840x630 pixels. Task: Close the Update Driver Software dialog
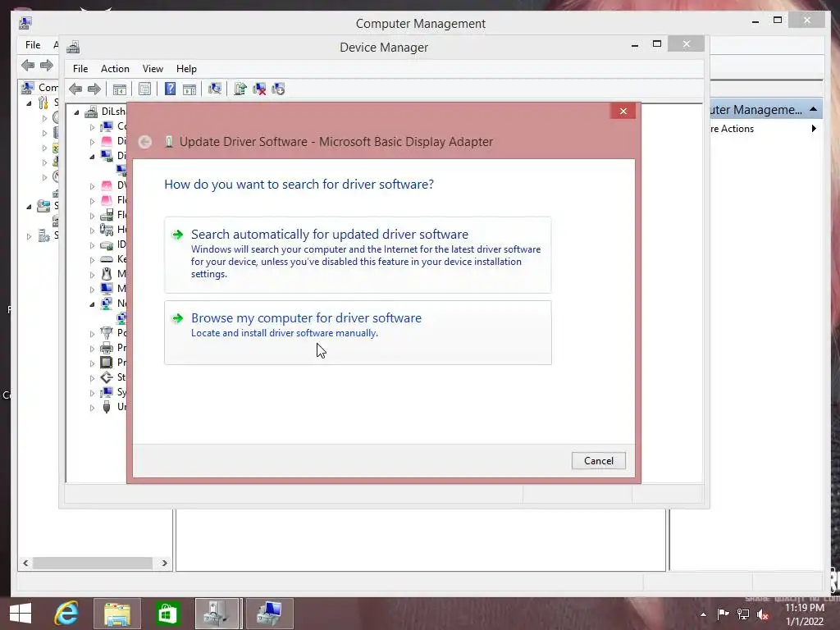pos(623,111)
